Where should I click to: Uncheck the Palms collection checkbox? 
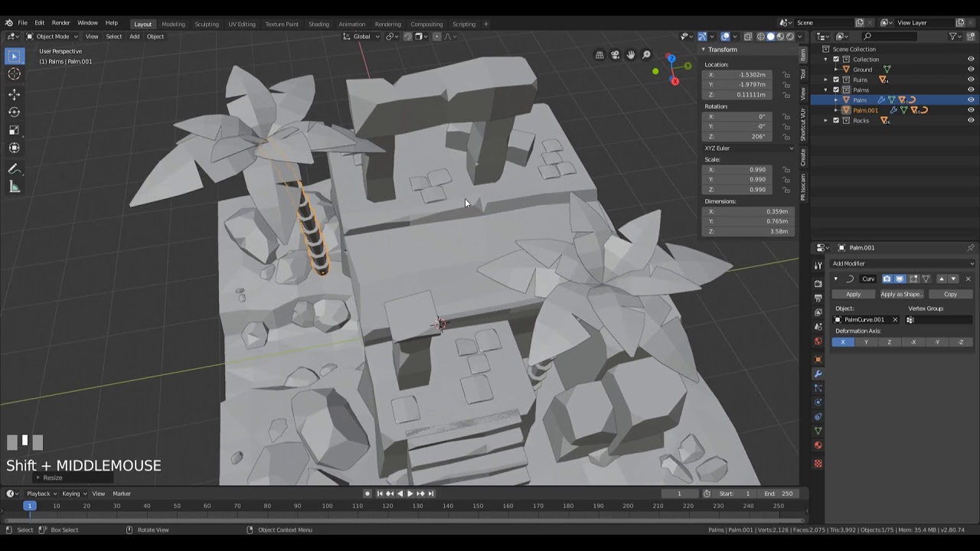coord(836,90)
